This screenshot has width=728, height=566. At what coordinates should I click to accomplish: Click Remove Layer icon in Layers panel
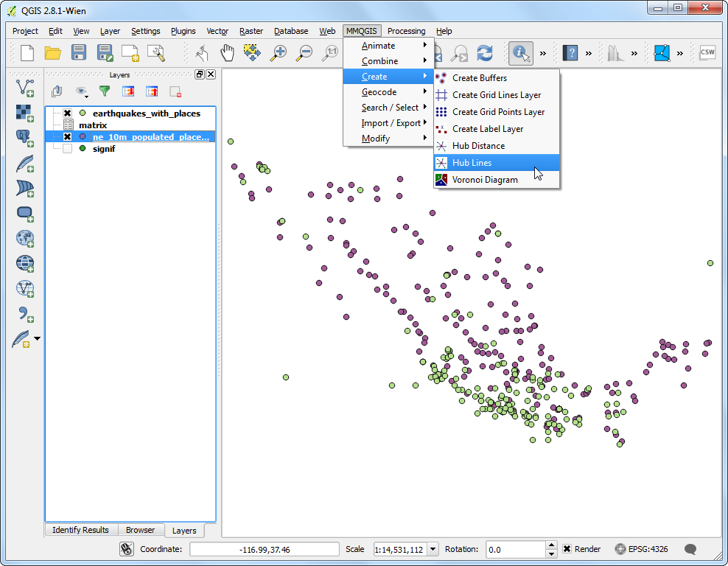[175, 91]
